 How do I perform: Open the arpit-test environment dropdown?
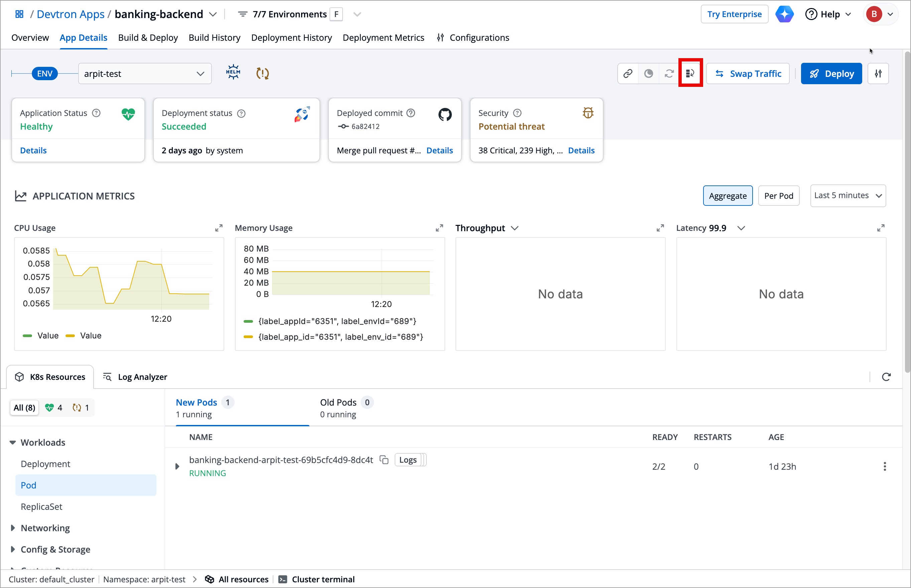pos(145,73)
